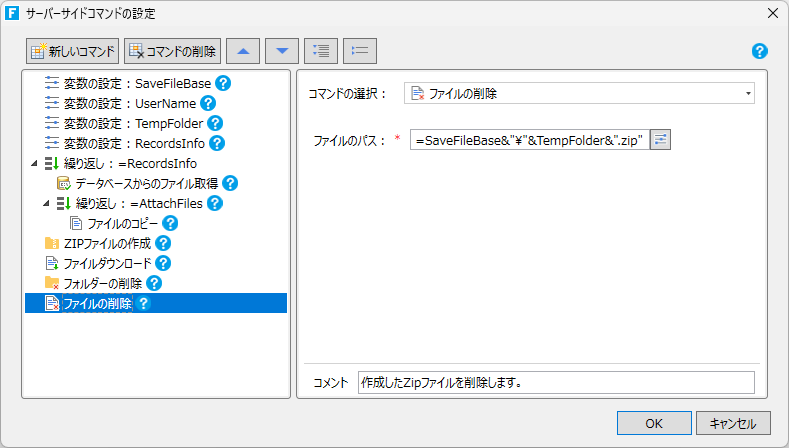789x448 pixels.
Task: Open help for 繰り返し：=AttachFiles
Action: (x=215, y=203)
